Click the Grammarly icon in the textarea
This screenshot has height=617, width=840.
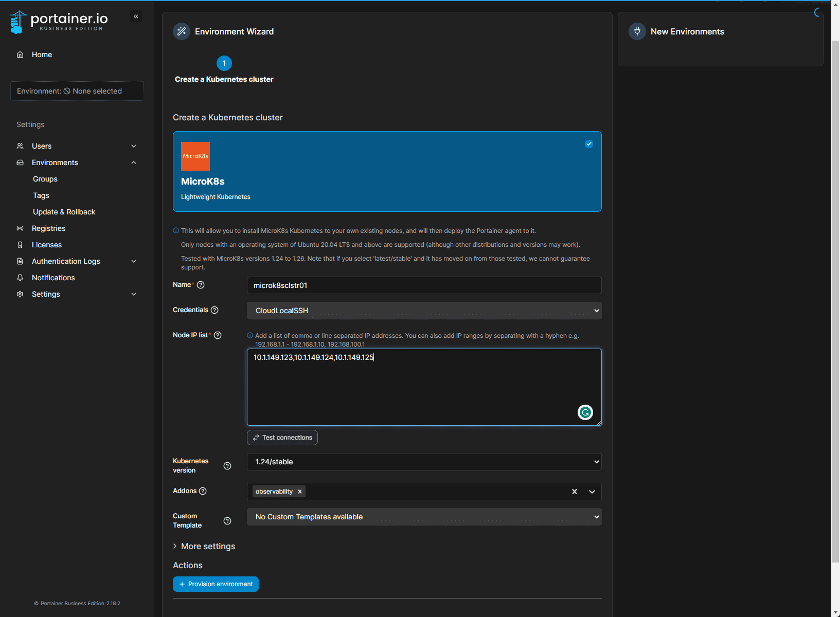point(585,412)
